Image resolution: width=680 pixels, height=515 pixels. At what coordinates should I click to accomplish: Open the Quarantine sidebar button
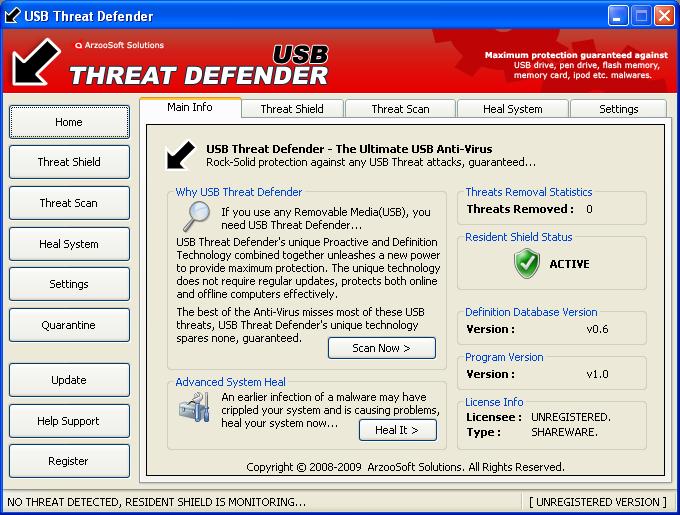[69, 325]
